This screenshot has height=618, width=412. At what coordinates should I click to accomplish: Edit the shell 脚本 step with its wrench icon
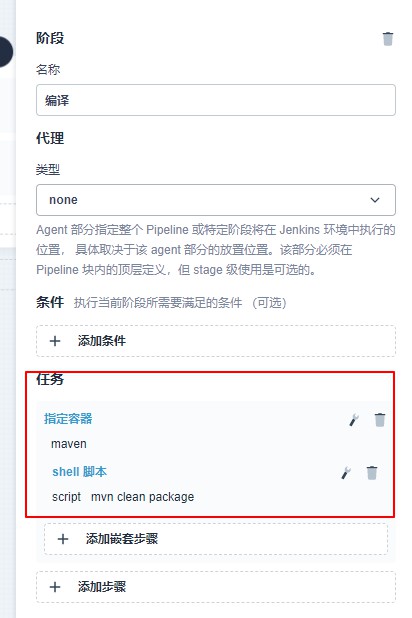346,473
